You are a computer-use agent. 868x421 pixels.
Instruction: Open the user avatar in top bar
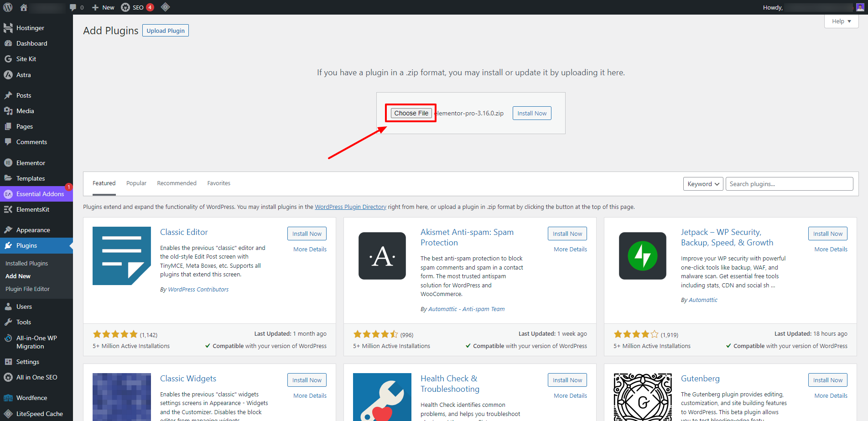(859, 7)
